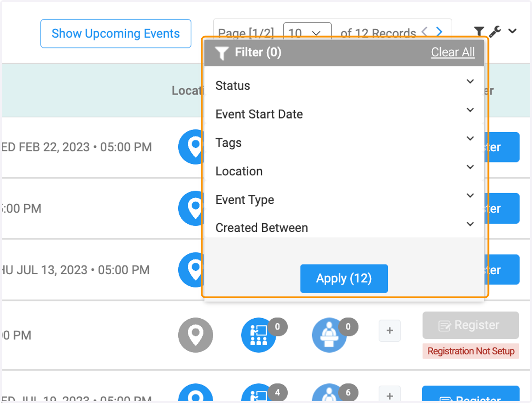This screenshot has height=403, width=532.
Task: Open the filter funnel icon in toolbar
Action: pos(479,31)
